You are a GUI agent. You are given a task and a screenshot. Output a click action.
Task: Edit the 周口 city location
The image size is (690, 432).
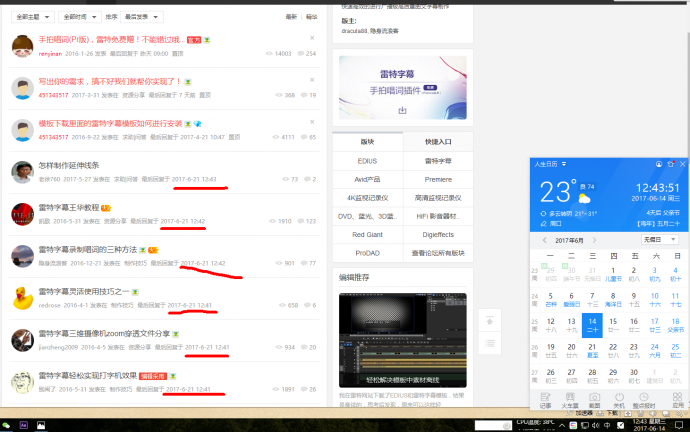coord(551,223)
